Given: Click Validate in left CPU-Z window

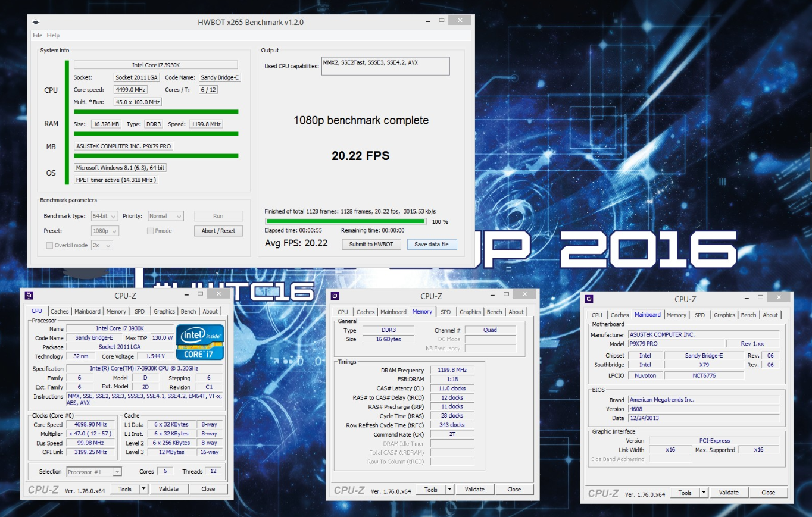Looking at the screenshot, I should tap(168, 489).
